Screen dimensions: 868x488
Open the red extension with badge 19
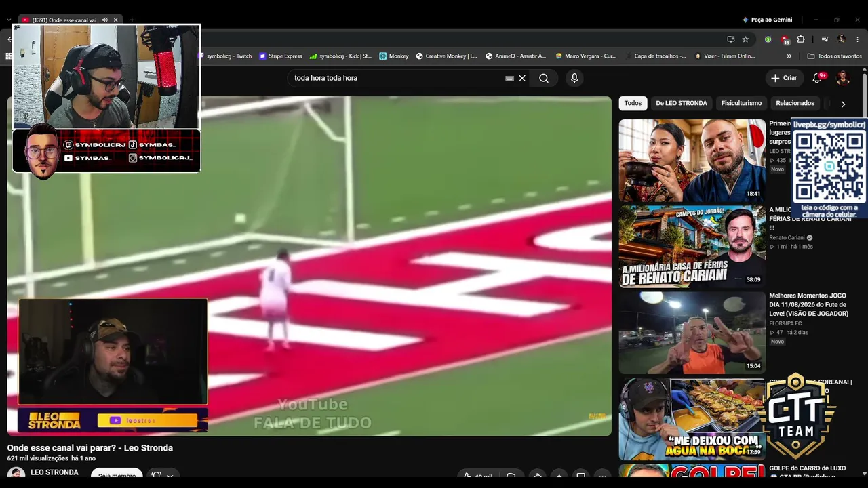(x=785, y=39)
